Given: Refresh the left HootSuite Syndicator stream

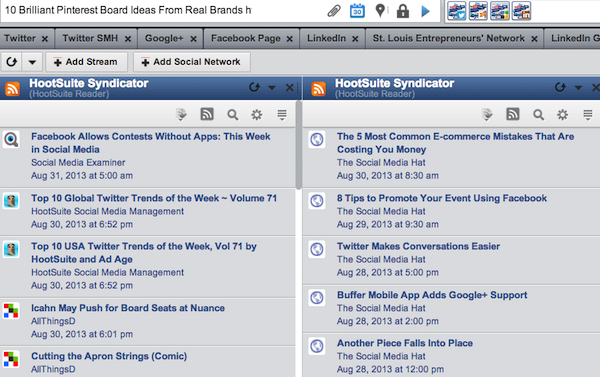Looking at the screenshot, I should 254,88.
